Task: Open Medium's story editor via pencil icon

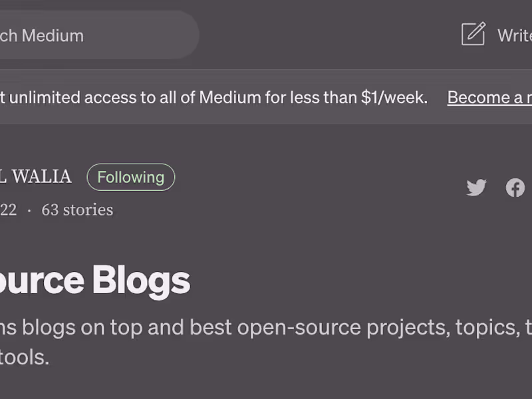Action: click(473, 35)
